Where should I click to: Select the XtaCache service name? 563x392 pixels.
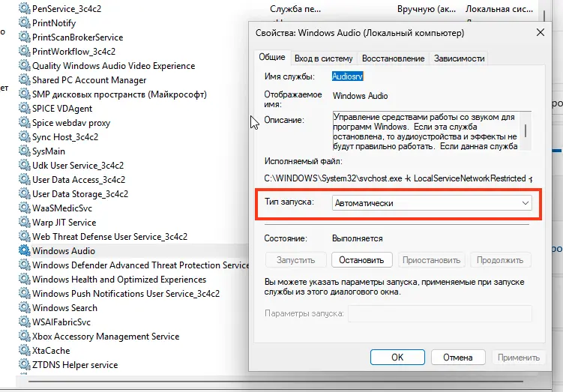pyautogui.click(x=51, y=350)
